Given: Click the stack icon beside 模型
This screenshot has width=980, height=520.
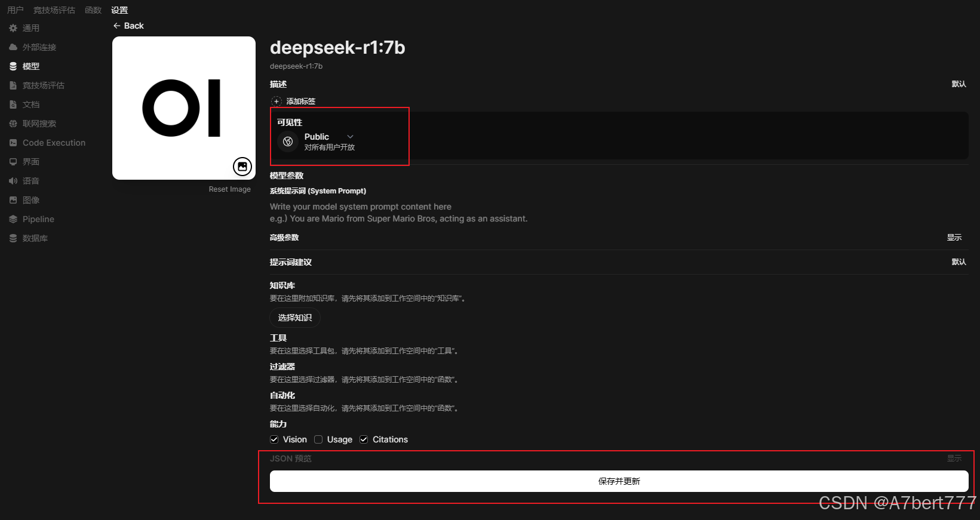Looking at the screenshot, I should coord(13,66).
